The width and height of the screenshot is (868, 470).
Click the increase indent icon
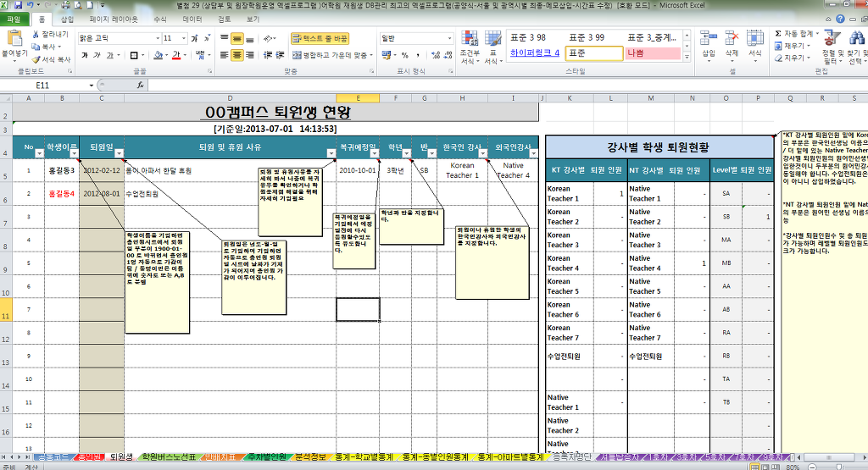tap(281, 55)
